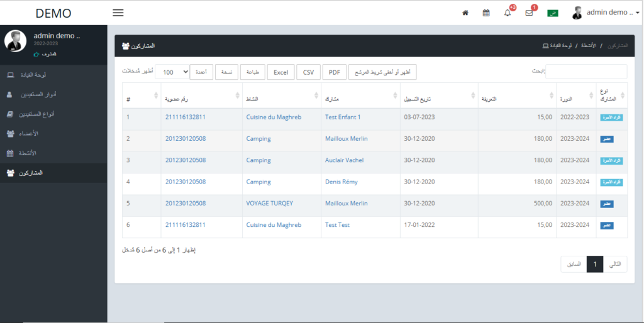Viewport: 644px width, 323px height.
Task: Open المشاركون sidebar menu item
Action: click(53, 173)
